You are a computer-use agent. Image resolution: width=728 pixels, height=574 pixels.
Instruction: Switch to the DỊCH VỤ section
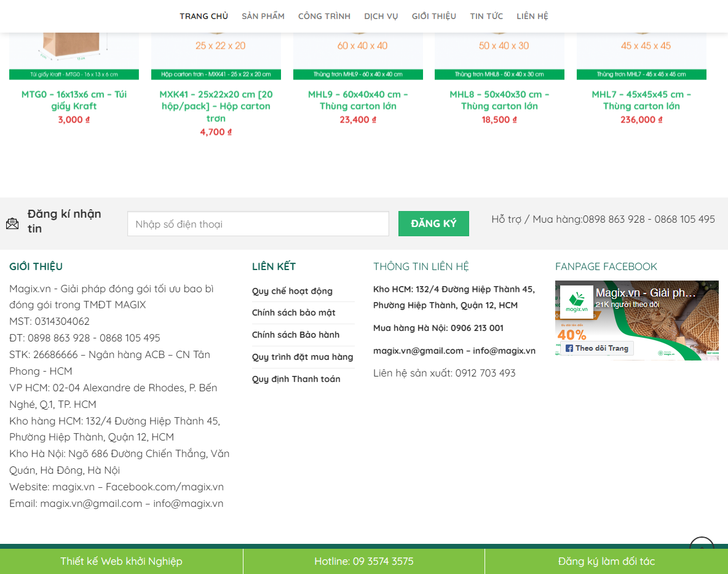381,16
